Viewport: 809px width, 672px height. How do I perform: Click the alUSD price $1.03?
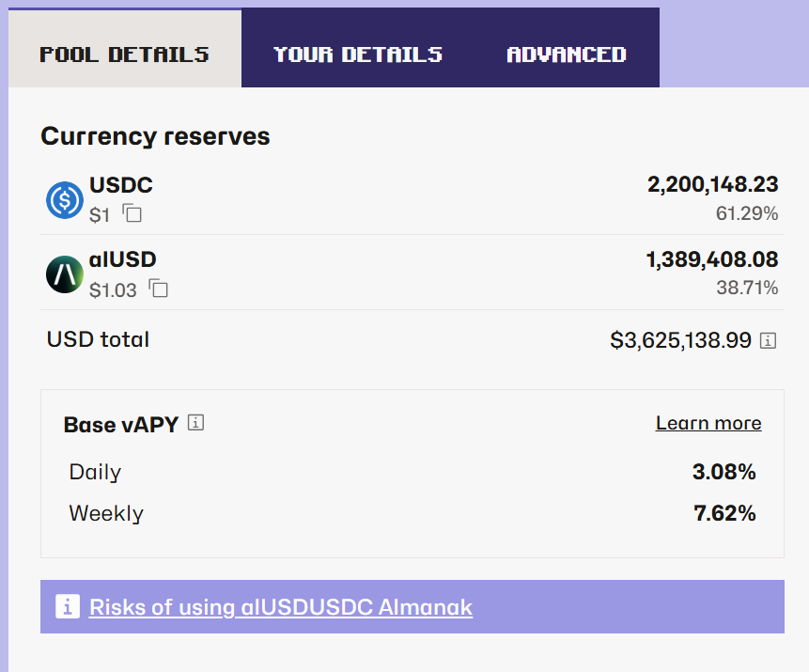pyautogui.click(x=113, y=290)
